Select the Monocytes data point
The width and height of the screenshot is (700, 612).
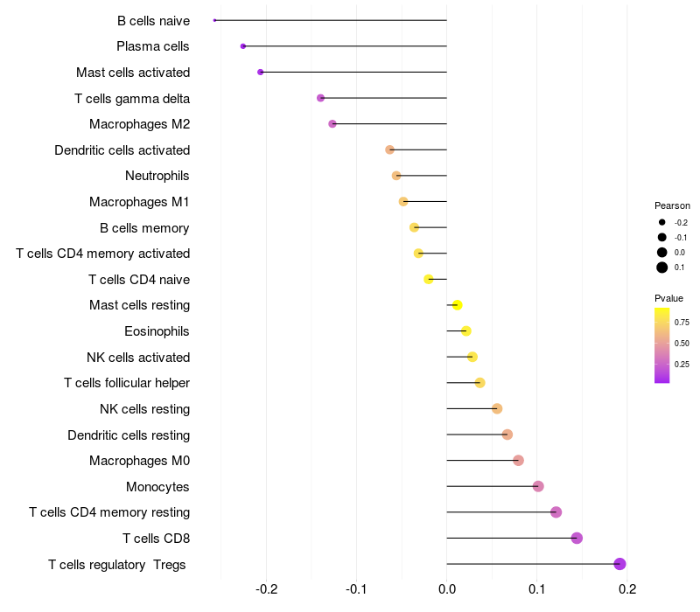tap(538, 486)
